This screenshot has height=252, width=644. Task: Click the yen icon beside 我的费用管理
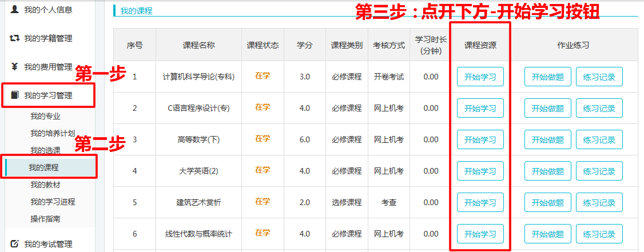pos(15,67)
